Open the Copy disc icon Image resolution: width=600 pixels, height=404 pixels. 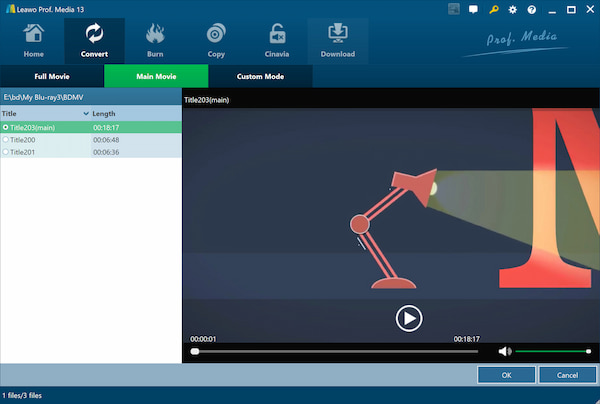[216, 33]
